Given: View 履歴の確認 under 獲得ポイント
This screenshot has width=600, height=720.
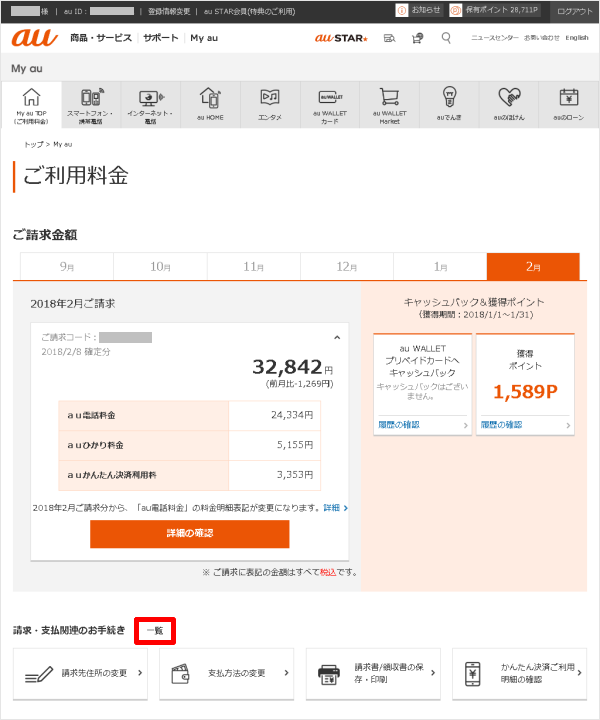Looking at the screenshot, I should point(525,425).
